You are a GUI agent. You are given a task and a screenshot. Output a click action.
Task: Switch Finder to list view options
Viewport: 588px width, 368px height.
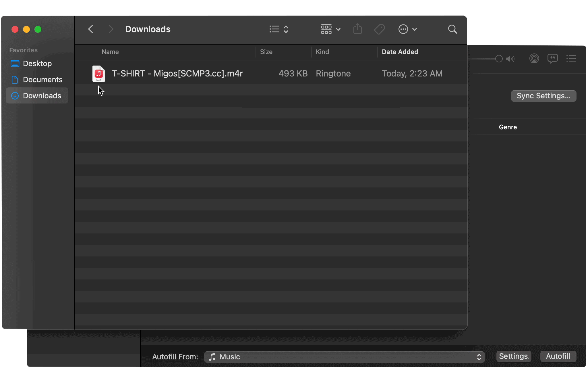coord(279,29)
